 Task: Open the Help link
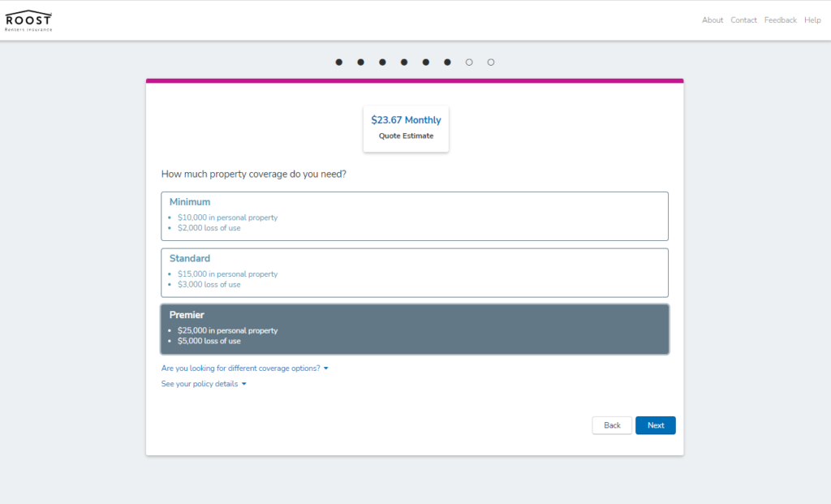pyautogui.click(x=812, y=20)
